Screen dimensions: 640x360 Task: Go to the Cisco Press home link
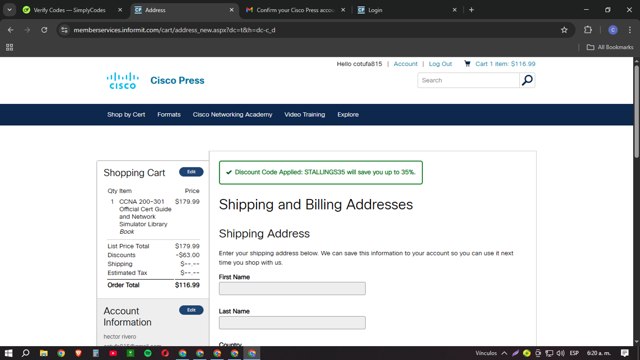coord(177,80)
